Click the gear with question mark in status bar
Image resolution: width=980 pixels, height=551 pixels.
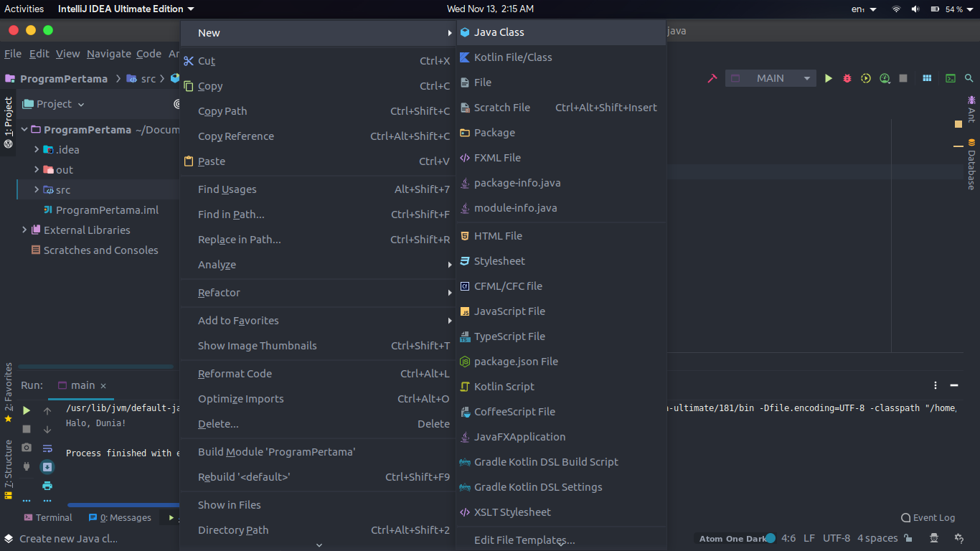(x=958, y=538)
